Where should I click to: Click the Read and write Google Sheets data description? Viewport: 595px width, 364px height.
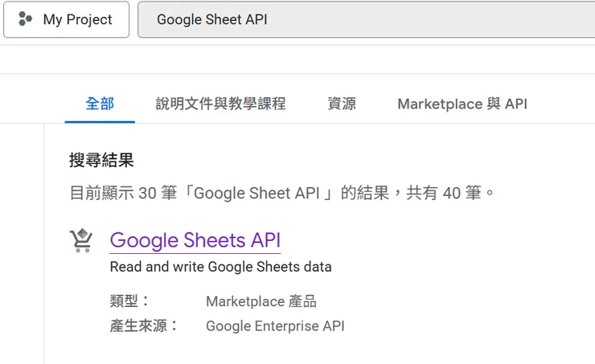tap(220, 267)
